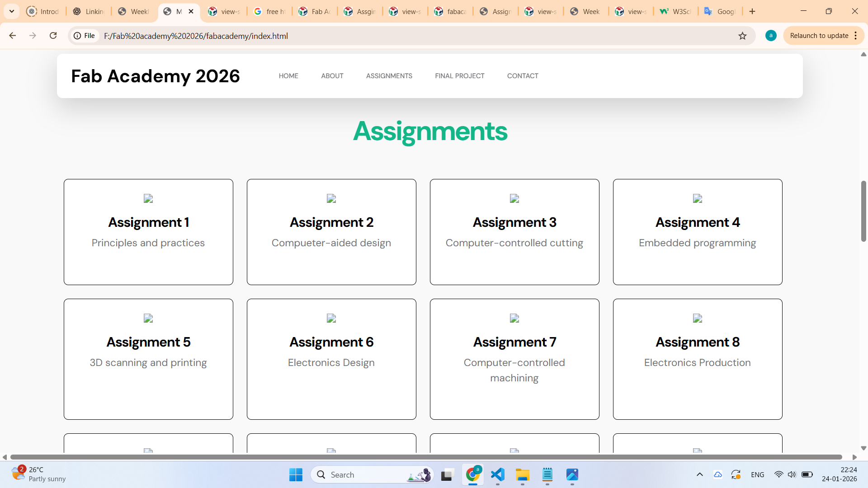Click the vertical page scrollbar thumb

(x=863, y=211)
